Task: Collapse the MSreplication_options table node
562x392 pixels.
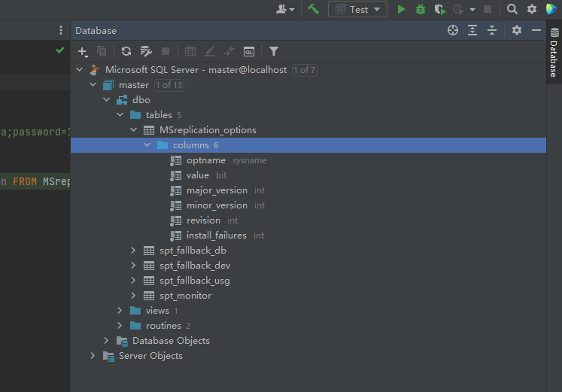Action: click(x=133, y=130)
